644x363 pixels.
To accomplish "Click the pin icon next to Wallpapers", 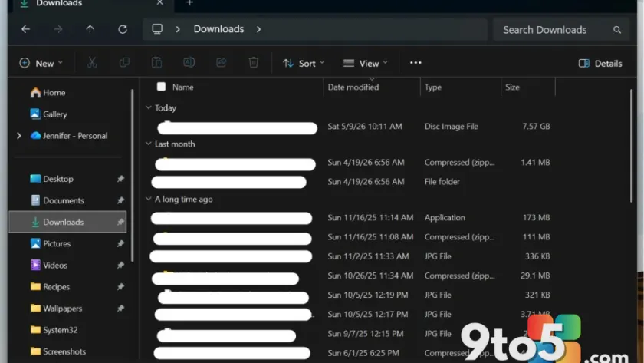I will point(120,309).
